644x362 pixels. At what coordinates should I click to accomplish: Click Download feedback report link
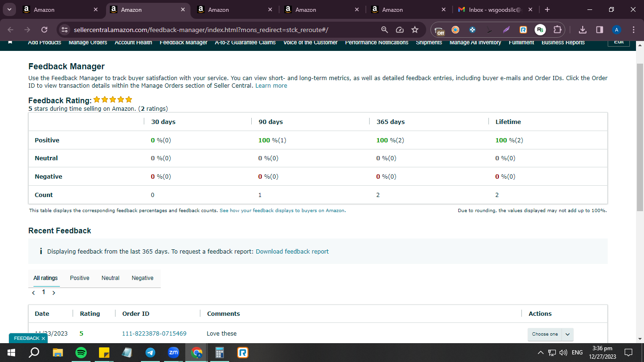coord(292,252)
